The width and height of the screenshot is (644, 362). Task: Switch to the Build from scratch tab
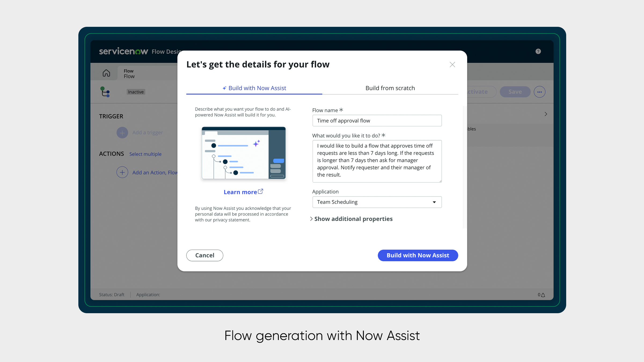390,88
